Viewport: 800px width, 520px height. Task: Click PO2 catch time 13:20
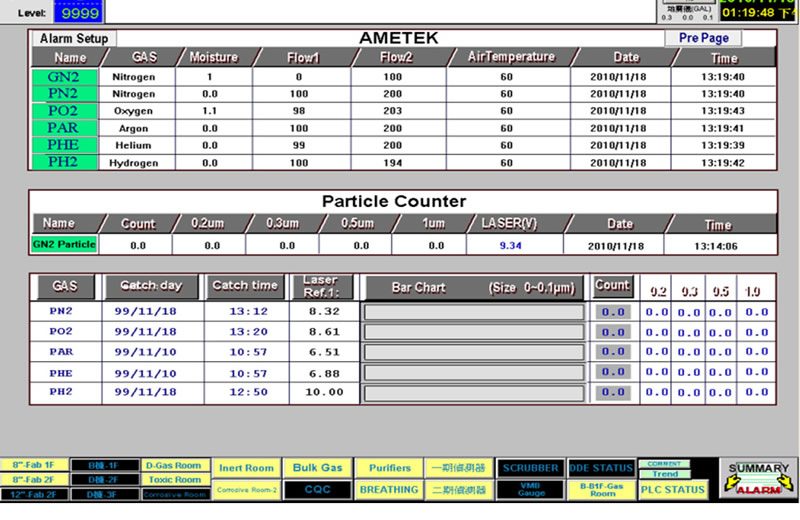pos(248,332)
